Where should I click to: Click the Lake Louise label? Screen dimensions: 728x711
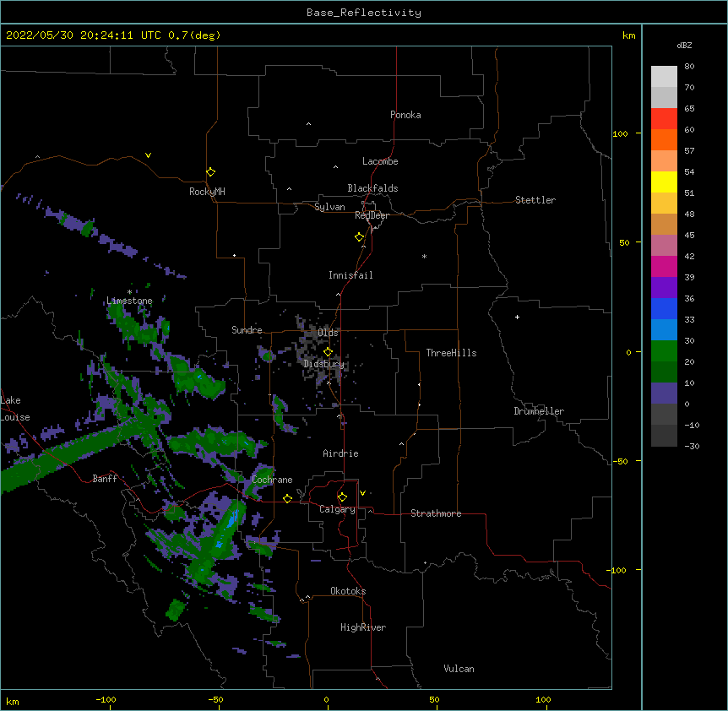pyautogui.click(x=15, y=409)
